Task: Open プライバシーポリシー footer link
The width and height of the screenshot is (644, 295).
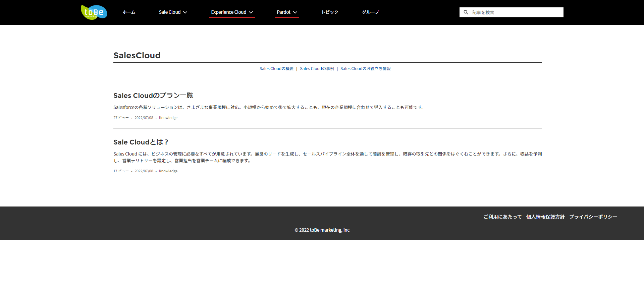Action: (x=593, y=217)
